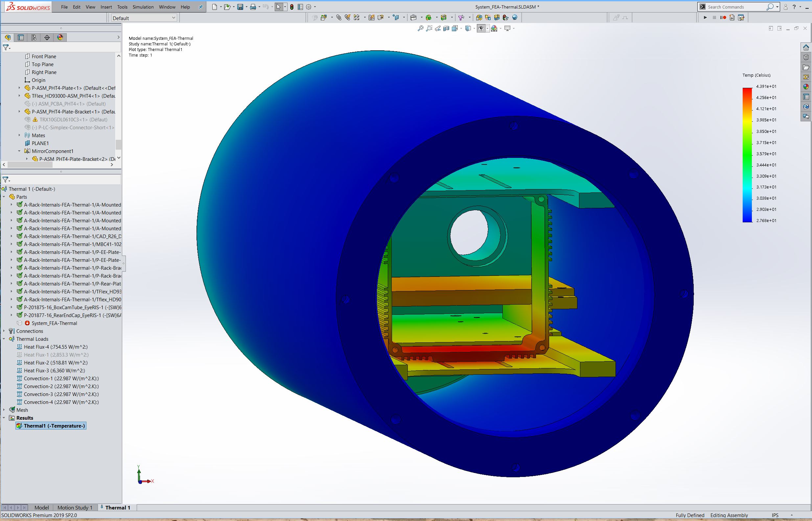Click the temperature color legend bar
Viewport: 812px width, 521px height.
(x=747, y=155)
